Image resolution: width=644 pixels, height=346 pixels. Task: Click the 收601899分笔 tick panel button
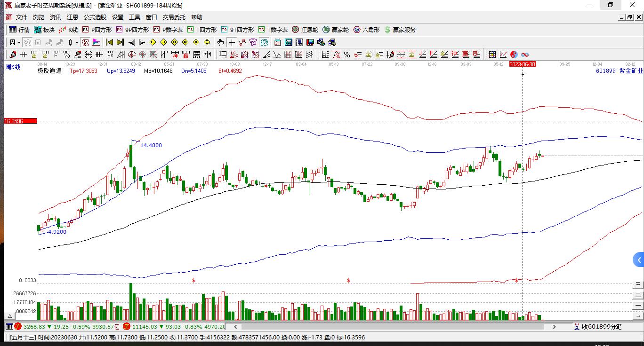[597, 327]
